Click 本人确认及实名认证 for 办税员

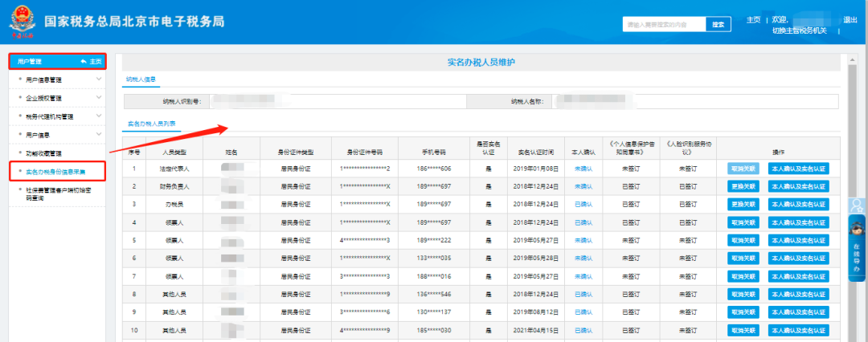coord(798,204)
